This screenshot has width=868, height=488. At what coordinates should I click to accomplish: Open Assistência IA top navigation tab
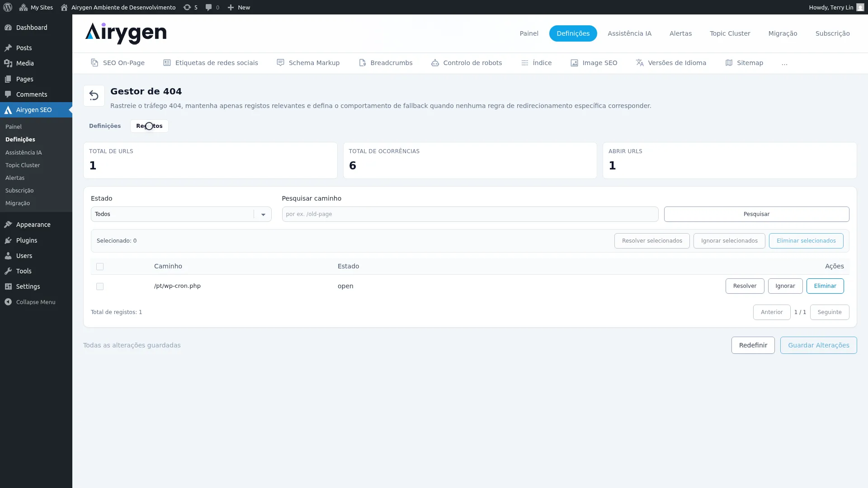629,33
